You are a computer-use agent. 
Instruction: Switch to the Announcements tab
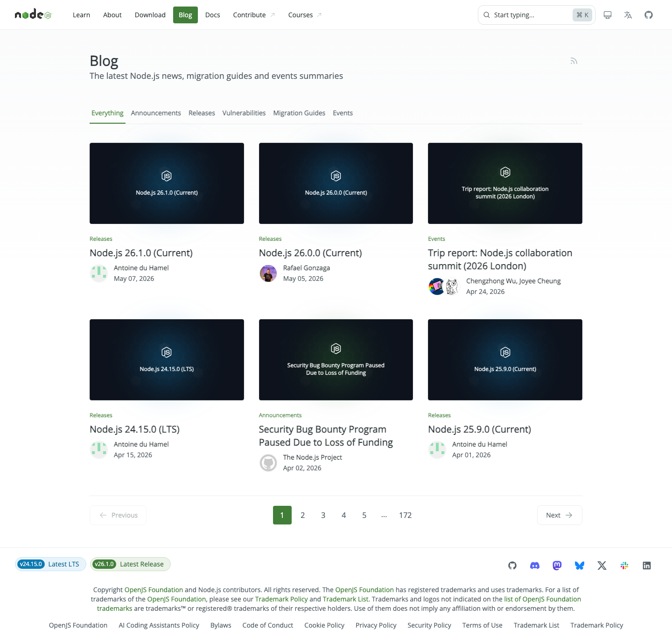tap(156, 113)
